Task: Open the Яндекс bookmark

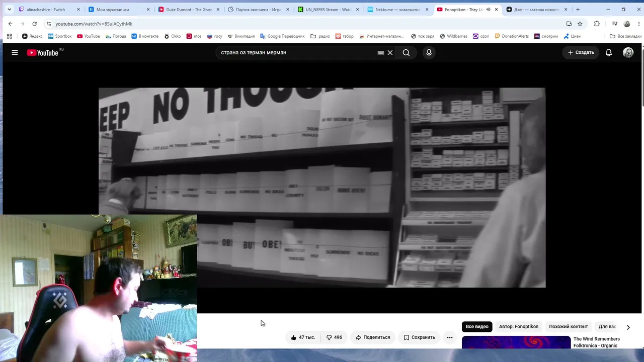Action: coord(32,36)
